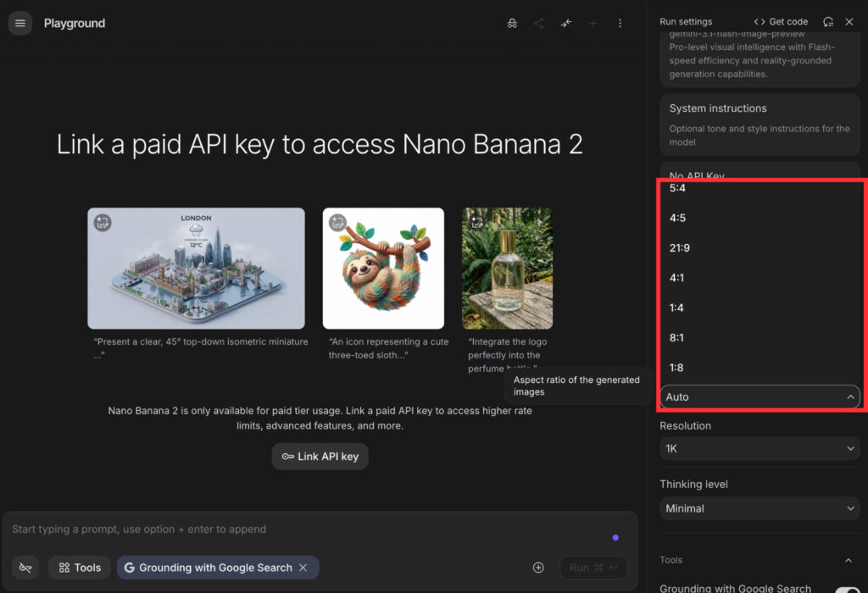
Task: Collapse the Tools section chevron
Action: (x=849, y=560)
